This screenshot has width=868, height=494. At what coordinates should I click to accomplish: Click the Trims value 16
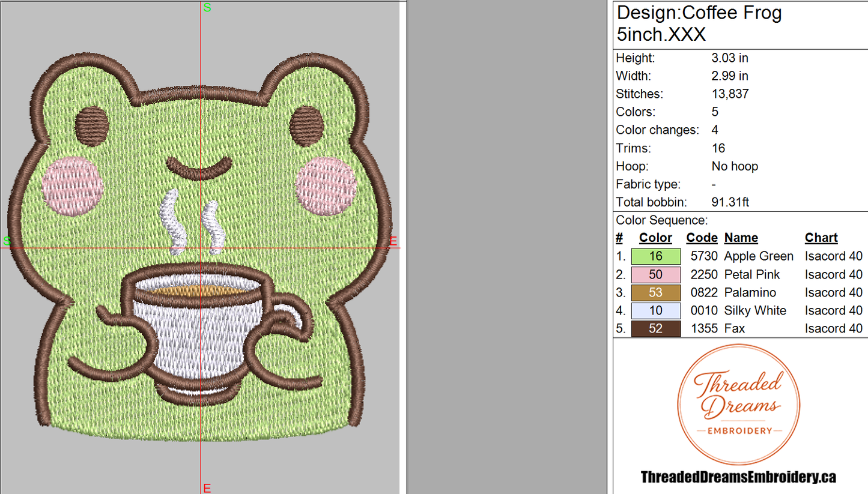[718, 148]
